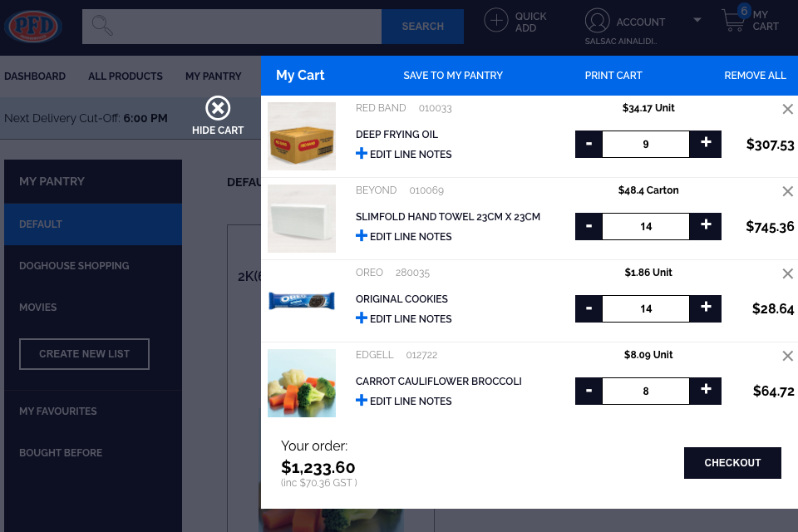
Task: Click the $745.36 line total
Action: 770,227
